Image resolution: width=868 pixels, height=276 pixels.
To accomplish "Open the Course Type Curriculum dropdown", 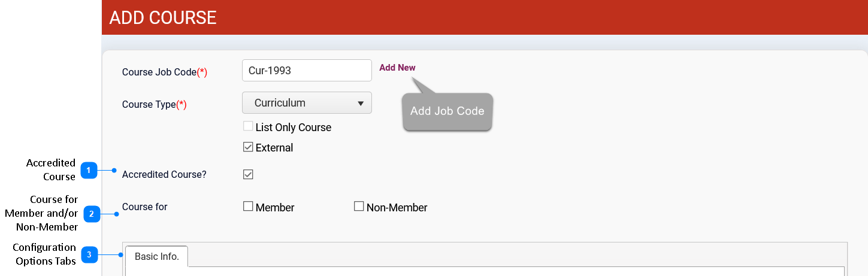I will [x=307, y=103].
